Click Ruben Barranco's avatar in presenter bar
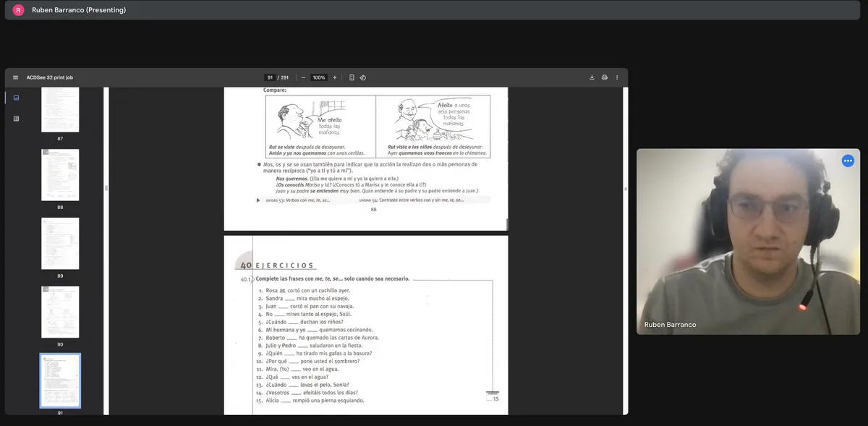This screenshot has height=426, width=868. tap(18, 10)
